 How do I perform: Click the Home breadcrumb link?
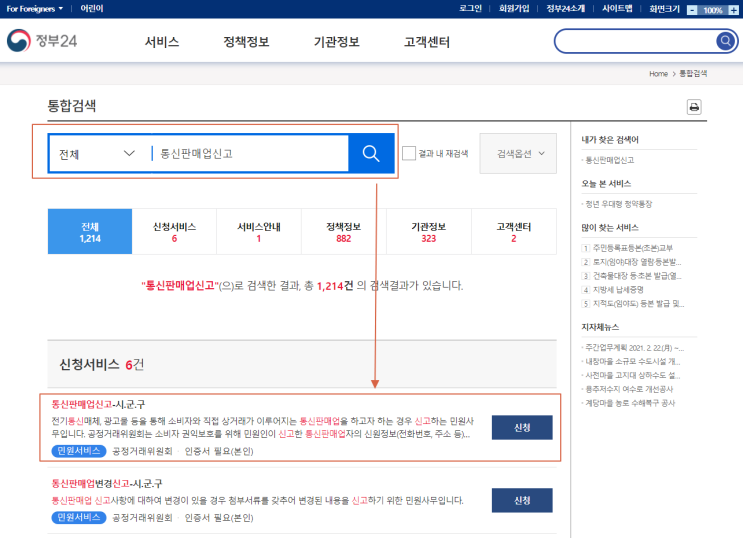point(658,73)
